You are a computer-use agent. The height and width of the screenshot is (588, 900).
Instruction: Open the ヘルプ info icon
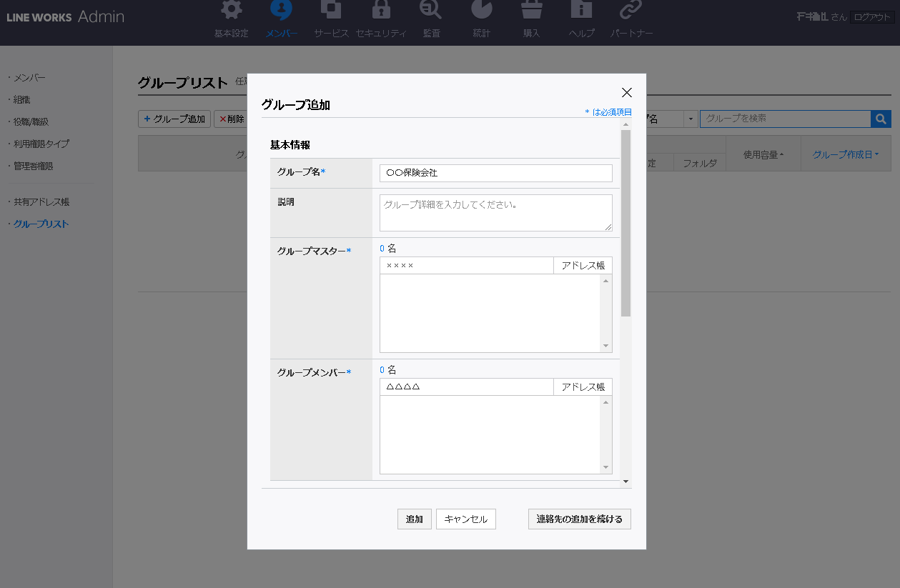(581, 11)
